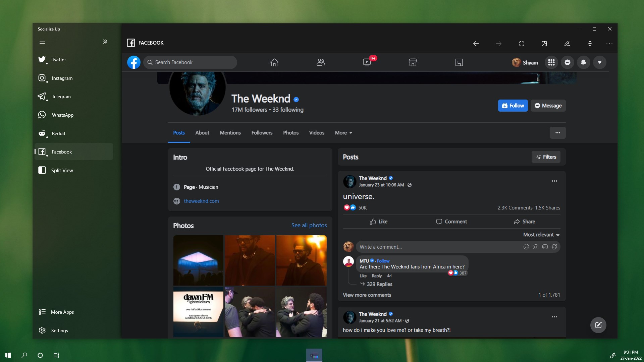Toggle the Split View sidebar option
This screenshot has height=362, width=644.
[62, 170]
